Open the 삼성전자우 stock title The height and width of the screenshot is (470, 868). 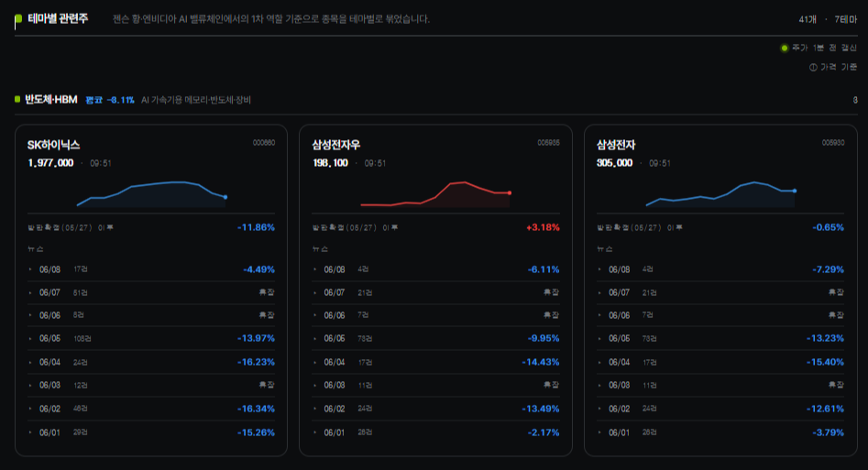pyautogui.click(x=336, y=145)
